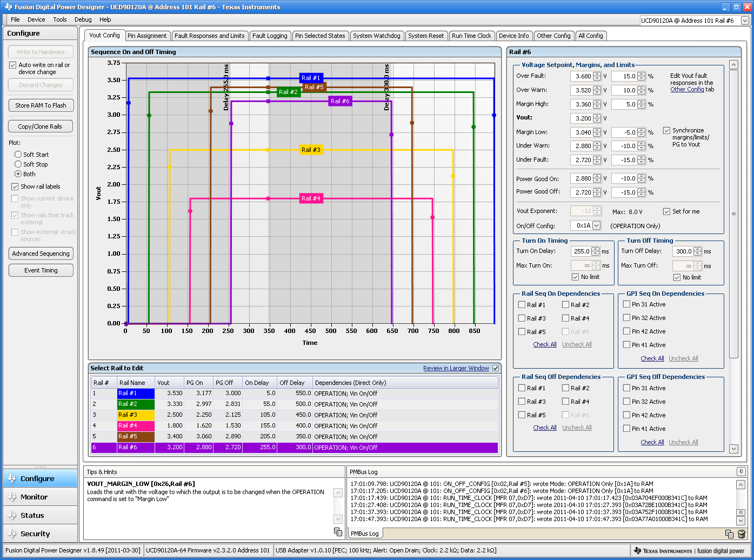
Task: Click the pin icon on PMBus Log panel
Action: [741, 472]
